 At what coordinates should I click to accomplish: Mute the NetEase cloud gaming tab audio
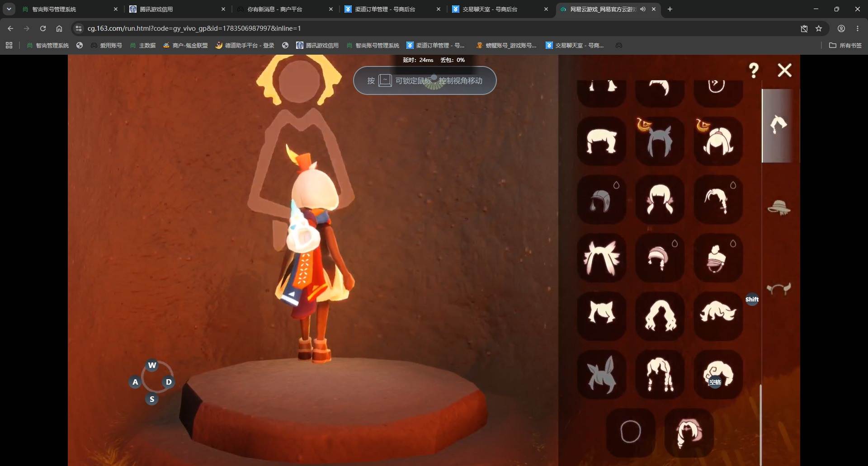coord(642,9)
